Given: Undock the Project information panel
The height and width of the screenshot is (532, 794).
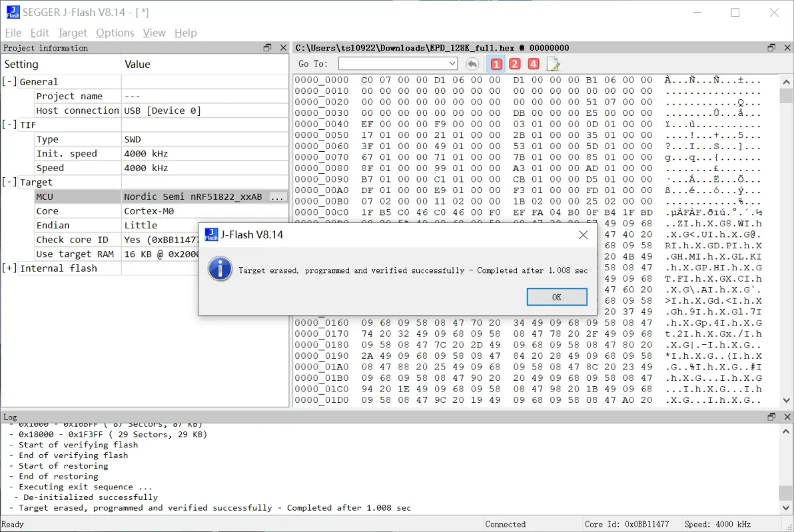Looking at the screenshot, I should pos(267,47).
